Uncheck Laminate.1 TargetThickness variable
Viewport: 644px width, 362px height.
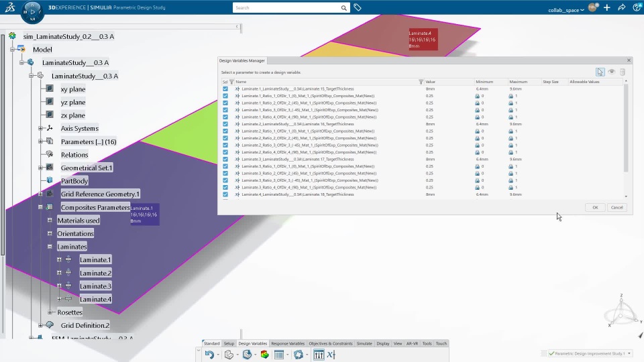coord(225,88)
